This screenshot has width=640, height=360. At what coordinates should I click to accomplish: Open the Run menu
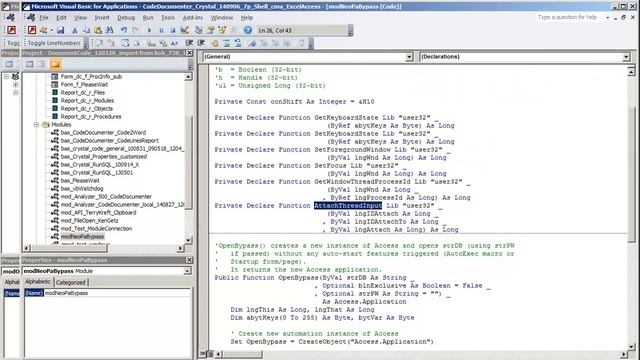click(x=148, y=18)
